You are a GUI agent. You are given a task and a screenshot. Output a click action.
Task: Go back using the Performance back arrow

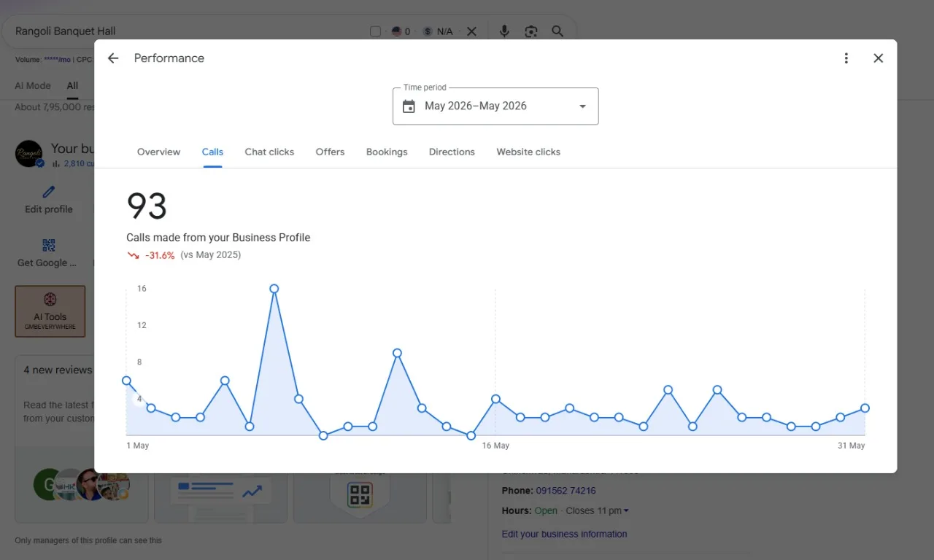[113, 58]
